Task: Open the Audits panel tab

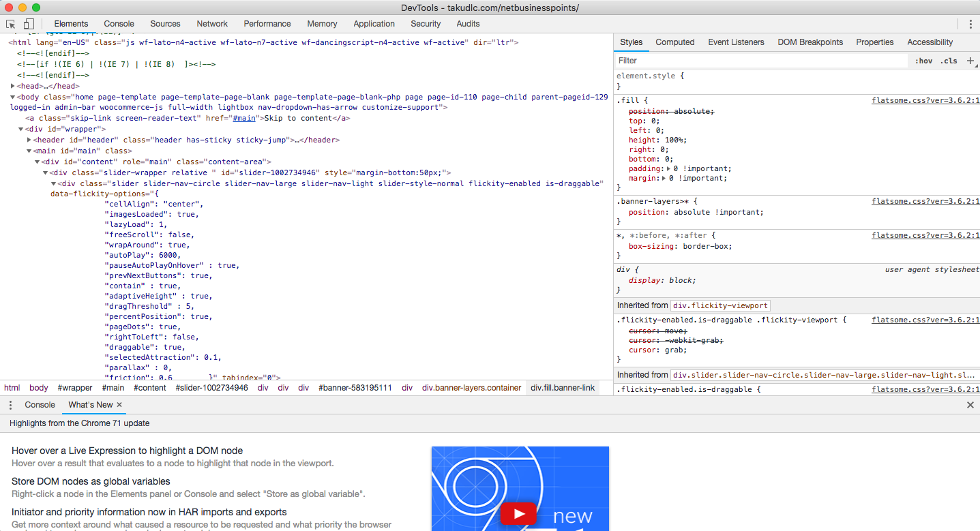Action: (468, 24)
